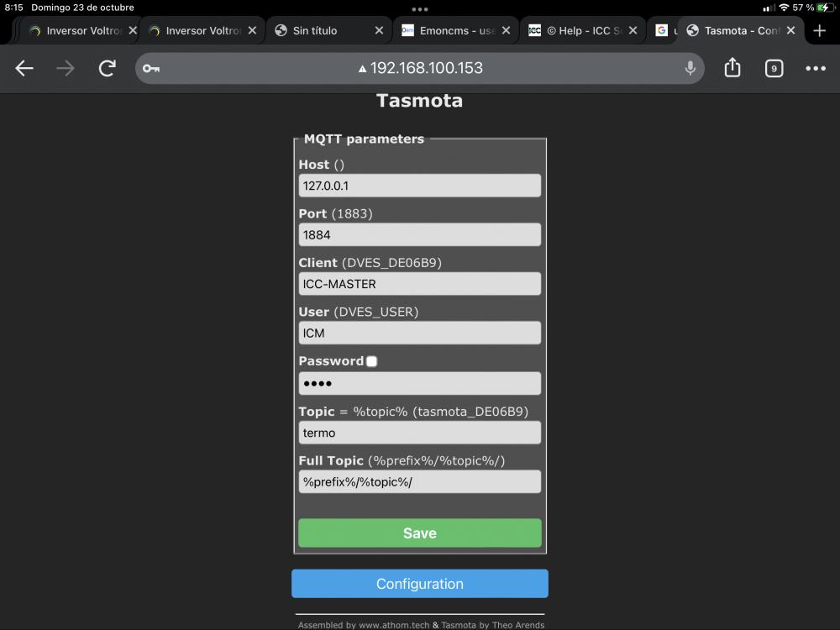Tap the 8:15 clock in status bar

[14, 8]
